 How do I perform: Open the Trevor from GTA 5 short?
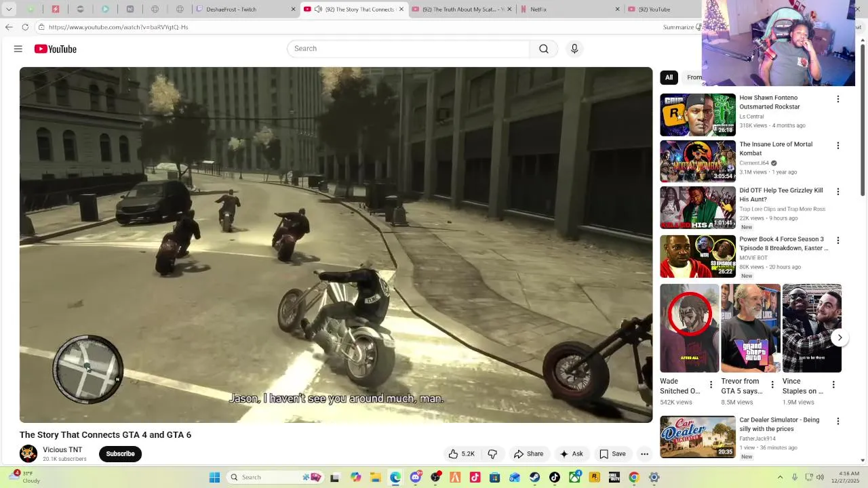751,328
